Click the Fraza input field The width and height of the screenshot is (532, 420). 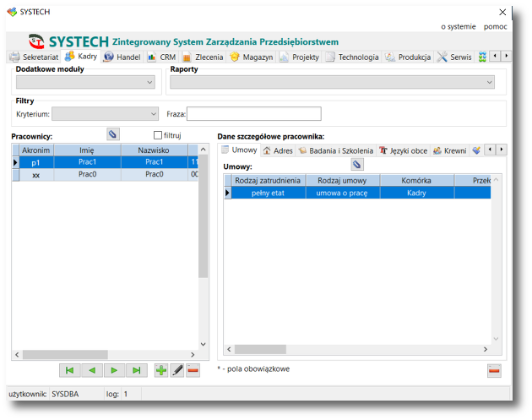point(254,114)
